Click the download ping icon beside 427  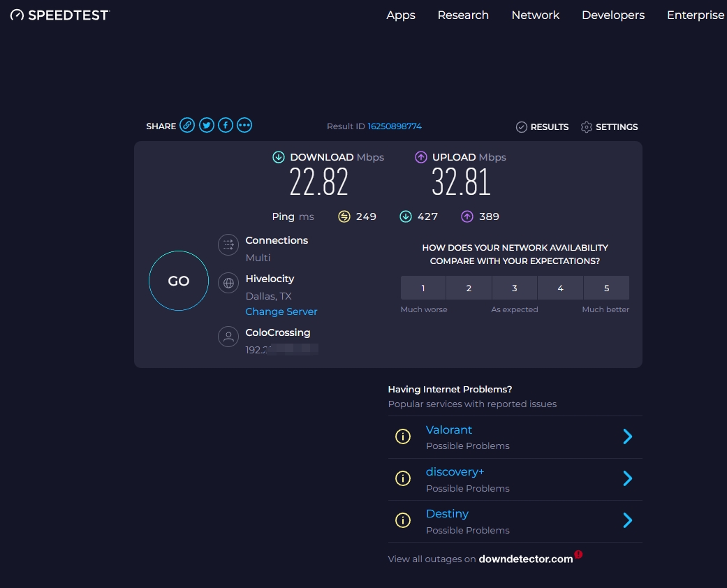tap(406, 216)
